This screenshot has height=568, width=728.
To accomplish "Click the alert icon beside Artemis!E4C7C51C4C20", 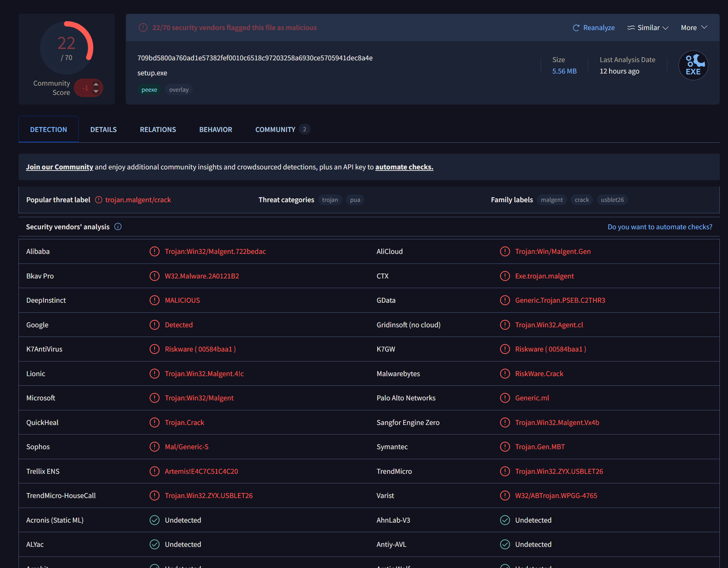I will pyautogui.click(x=154, y=471).
